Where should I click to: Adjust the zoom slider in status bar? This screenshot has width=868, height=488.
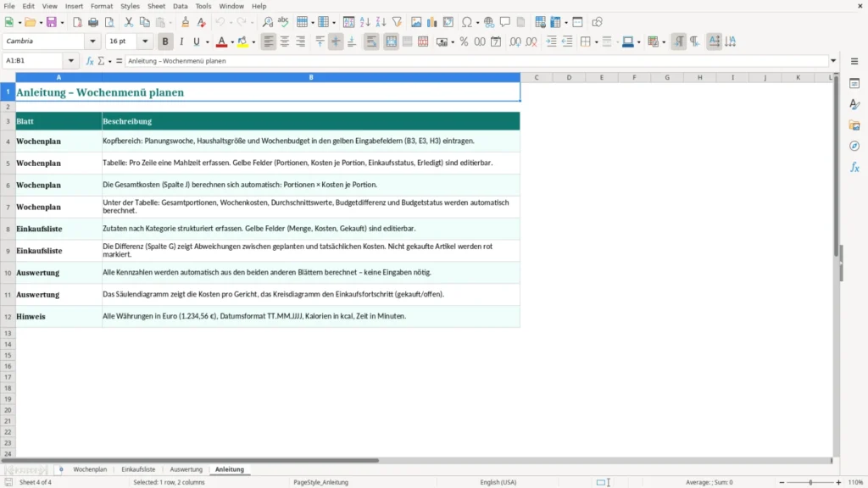(810, 482)
